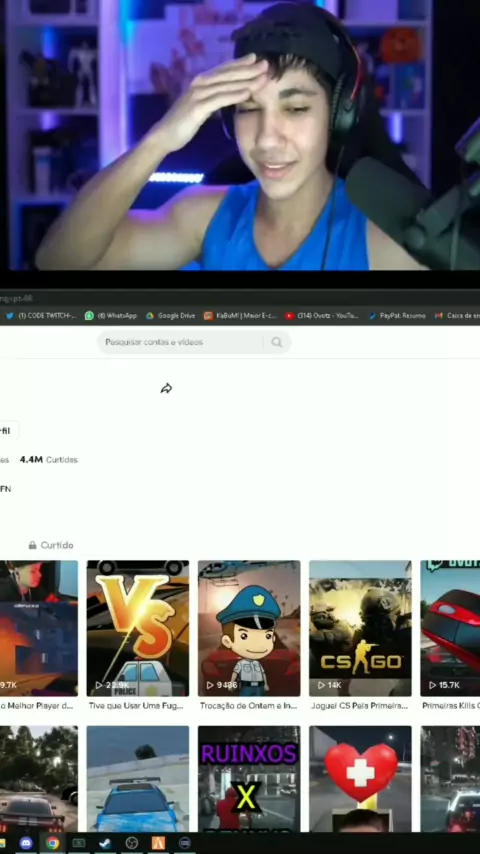Open the RUINXOS X video thumbnail
The width and height of the screenshot is (480, 854).
tap(249, 778)
